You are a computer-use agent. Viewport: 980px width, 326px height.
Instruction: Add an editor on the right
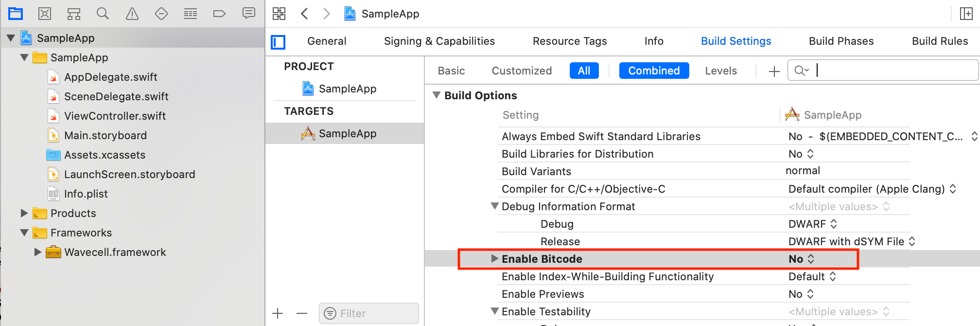966,14
